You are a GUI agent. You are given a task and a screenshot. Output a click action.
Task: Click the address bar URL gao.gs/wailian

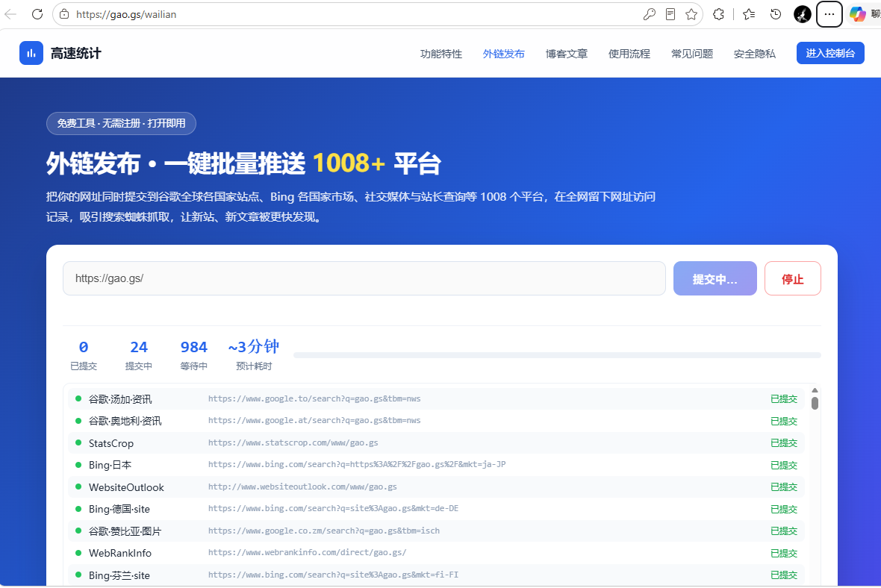point(126,15)
